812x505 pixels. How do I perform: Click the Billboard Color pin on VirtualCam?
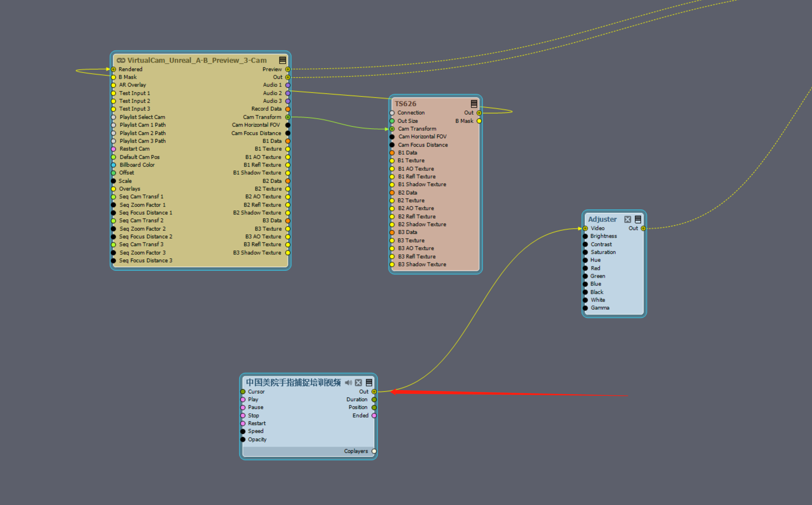[114, 165]
